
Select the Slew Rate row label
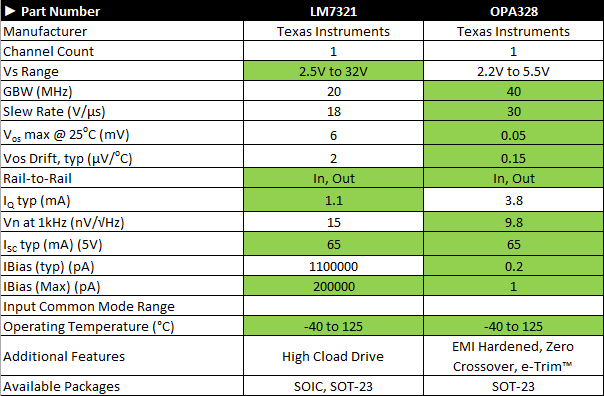point(54,111)
